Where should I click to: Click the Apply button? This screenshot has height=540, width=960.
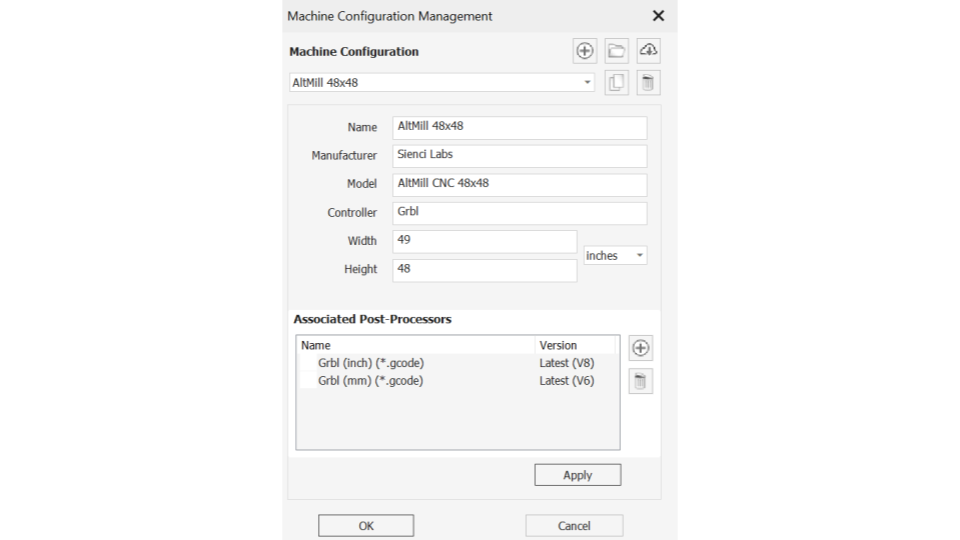click(577, 475)
